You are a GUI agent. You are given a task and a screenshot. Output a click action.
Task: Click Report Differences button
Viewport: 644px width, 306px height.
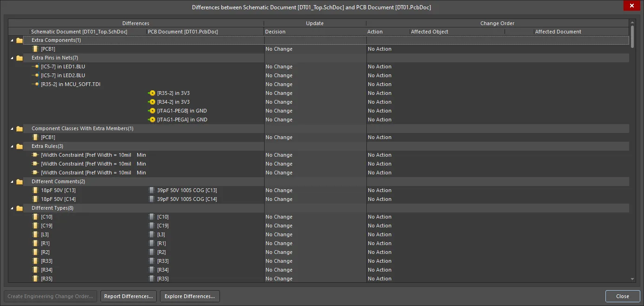click(x=128, y=296)
